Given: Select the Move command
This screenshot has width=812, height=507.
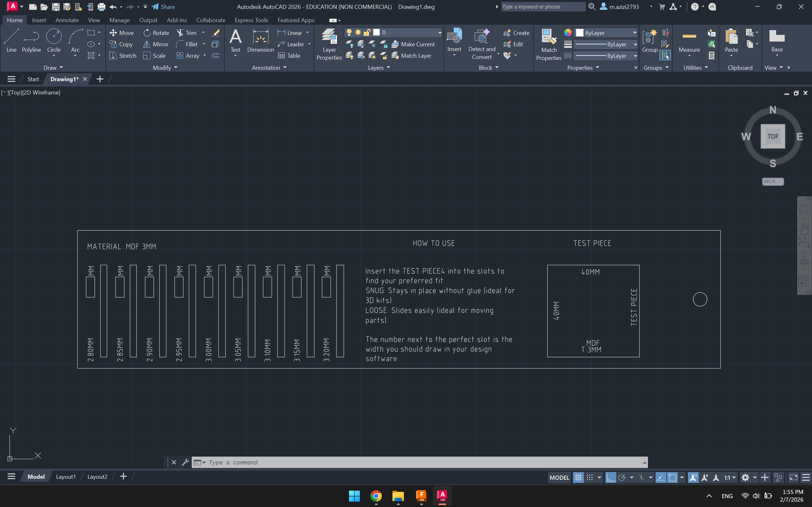Looking at the screenshot, I should 122,33.
